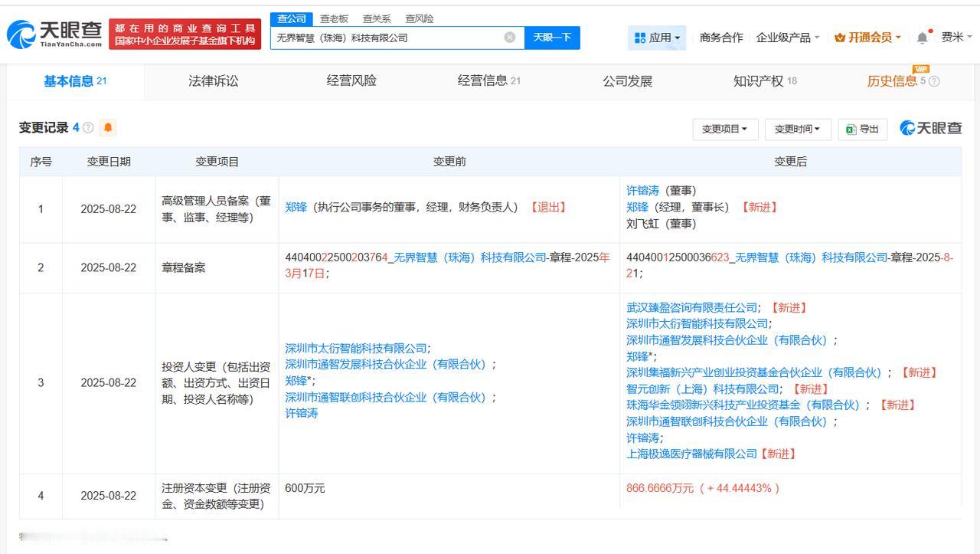This screenshot has height=554, width=980.
Task: Switch to 知识产权 tab
Action: (x=765, y=81)
